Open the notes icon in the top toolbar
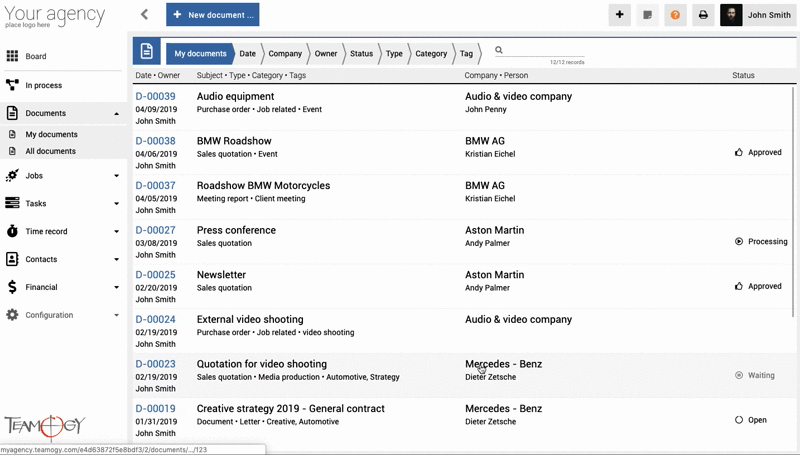800x455 pixels. coord(647,15)
